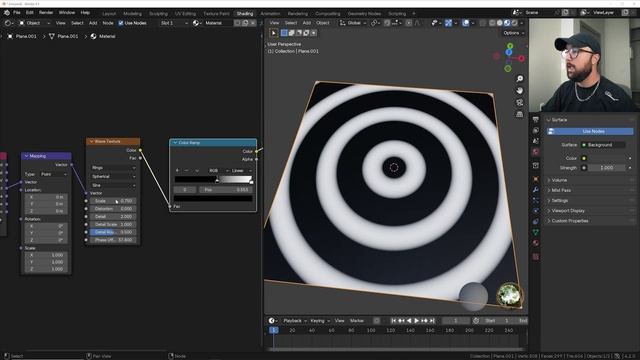Open Wave Texture Spherical direction dropdown
The image size is (640, 360).
tap(113, 176)
